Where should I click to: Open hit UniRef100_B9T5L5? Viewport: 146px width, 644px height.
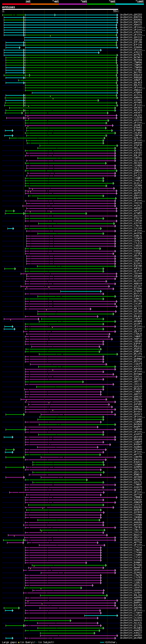pyautogui.click(x=131, y=55)
